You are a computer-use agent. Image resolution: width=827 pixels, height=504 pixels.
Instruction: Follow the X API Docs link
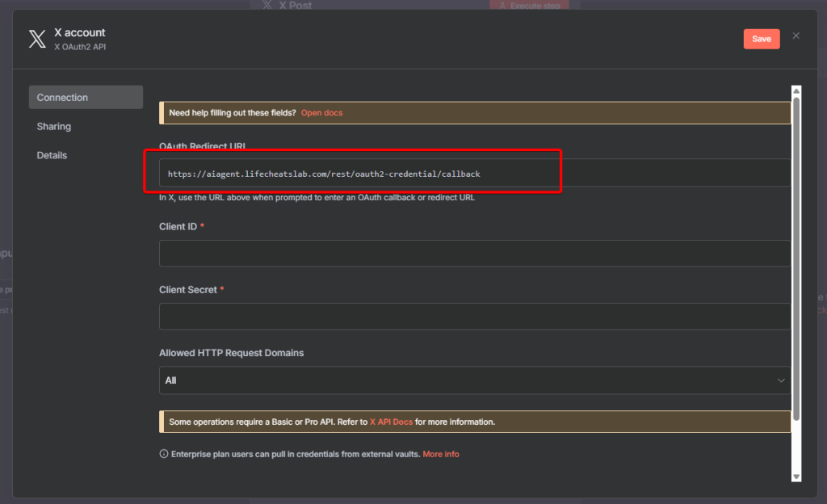coord(391,422)
